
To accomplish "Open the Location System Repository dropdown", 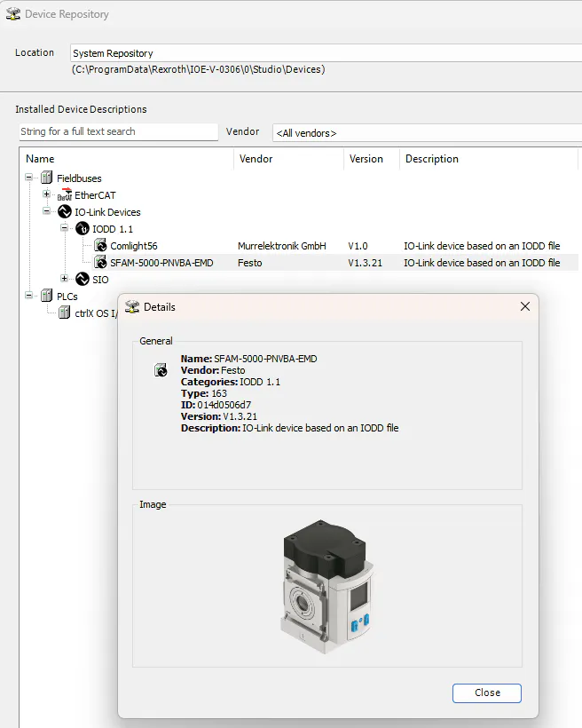I will tap(325, 53).
